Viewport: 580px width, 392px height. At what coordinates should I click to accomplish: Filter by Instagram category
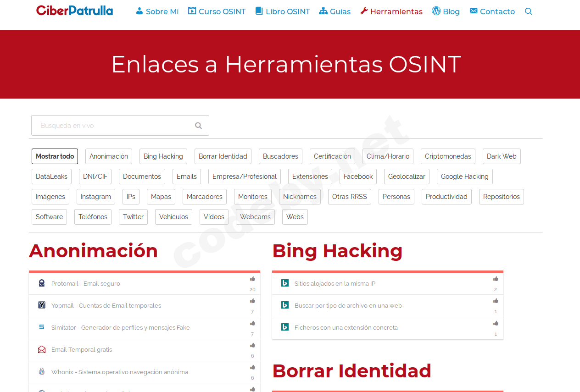click(96, 197)
